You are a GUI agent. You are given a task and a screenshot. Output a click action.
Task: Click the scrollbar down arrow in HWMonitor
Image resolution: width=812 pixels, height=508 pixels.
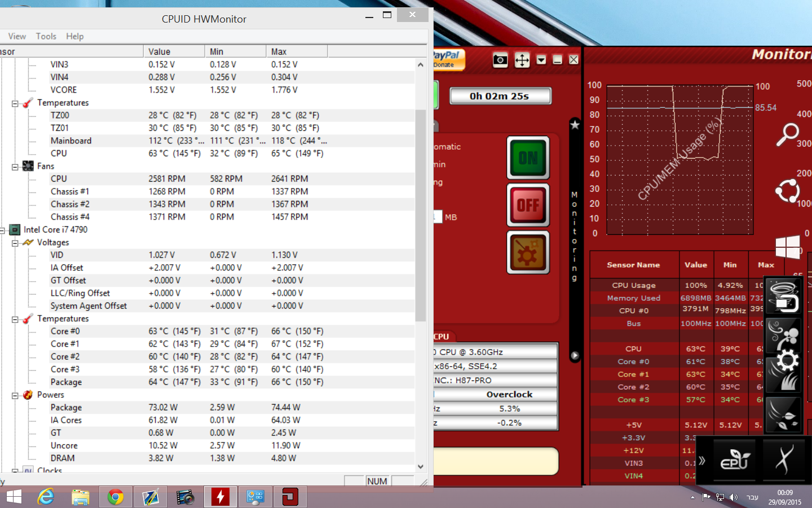point(421,467)
